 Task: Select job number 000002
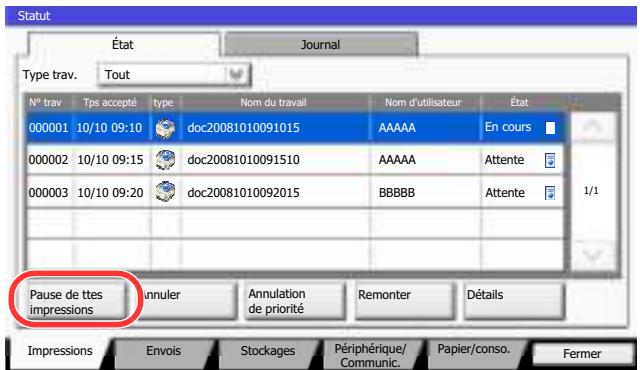[48, 160]
